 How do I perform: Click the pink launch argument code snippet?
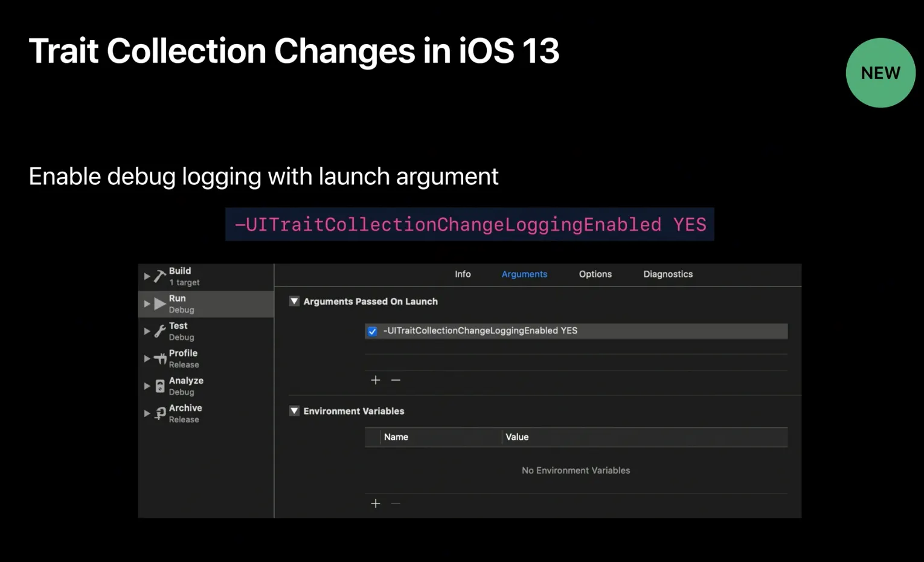[x=470, y=224]
